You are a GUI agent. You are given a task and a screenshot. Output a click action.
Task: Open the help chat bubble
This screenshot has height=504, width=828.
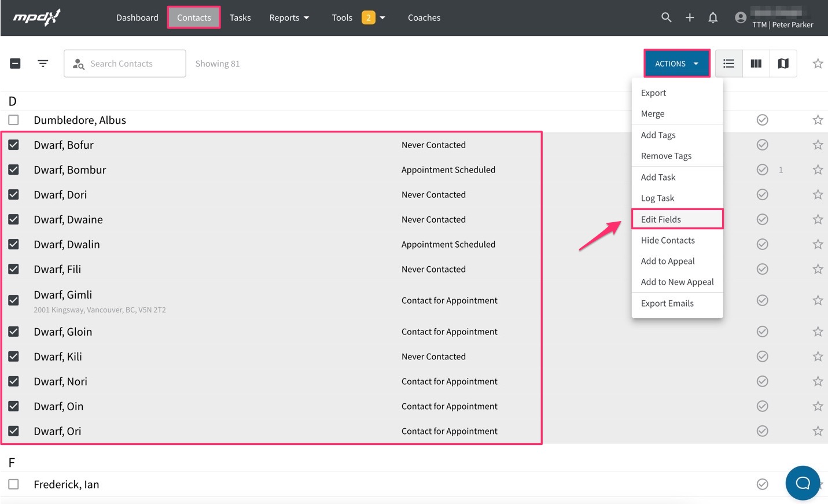[803, 483]
